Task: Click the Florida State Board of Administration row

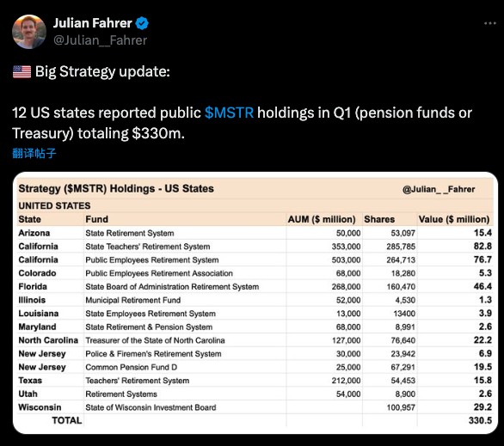Action: 255,286
